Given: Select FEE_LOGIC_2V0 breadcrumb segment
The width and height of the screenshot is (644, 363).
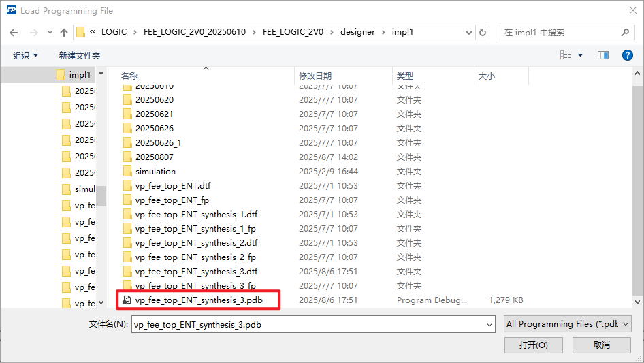Looking at the screenshot, I should coord(293,32).
